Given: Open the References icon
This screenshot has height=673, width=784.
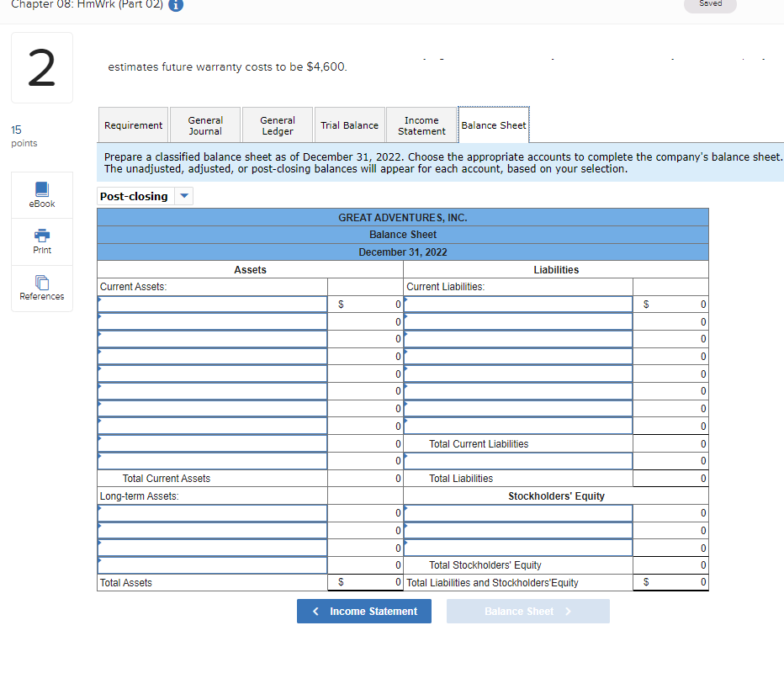Looking at the screenshot, I should (x=42, y=288).
